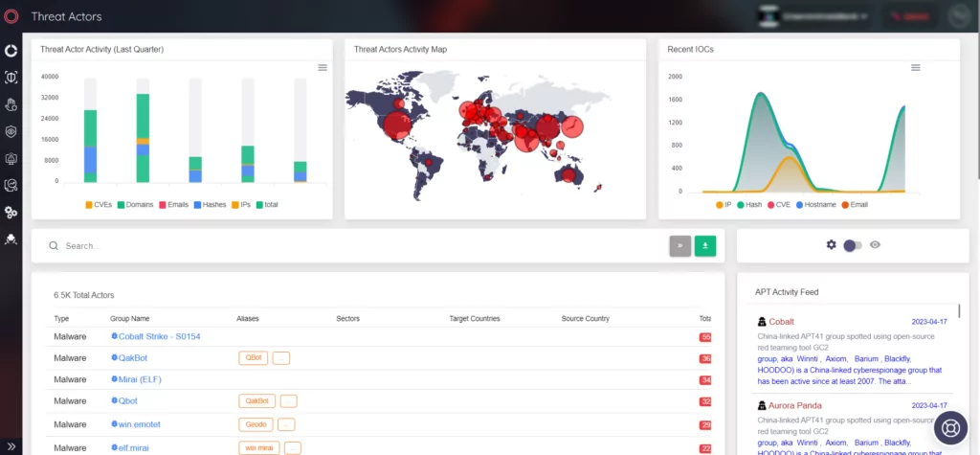Open the Aurora Panda entry in APT feed
Viewport: 980px width, 455px height.
tap(795, 405)
